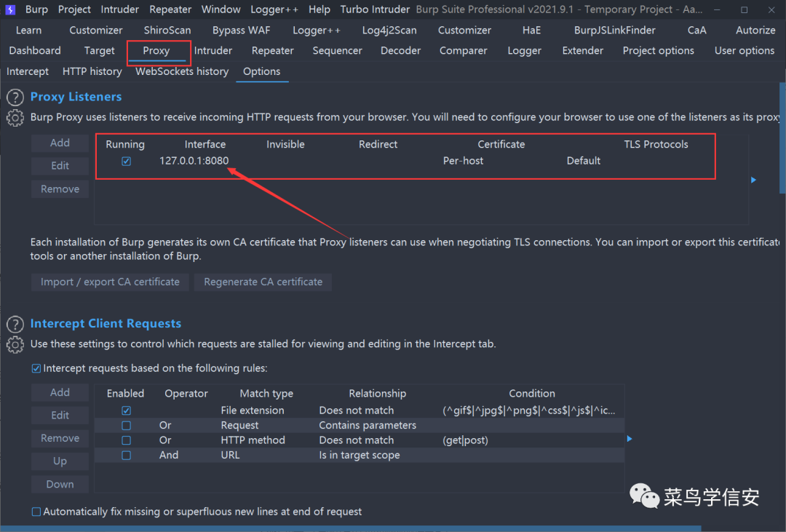Click the vertical scrollbar on the right edge

pos(782,138)
